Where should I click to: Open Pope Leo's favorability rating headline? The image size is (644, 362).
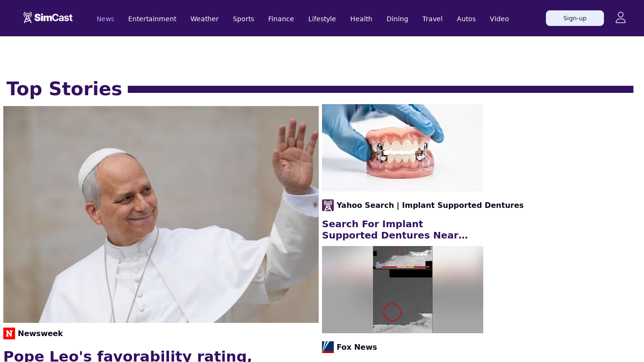click(x=128, y=355)
